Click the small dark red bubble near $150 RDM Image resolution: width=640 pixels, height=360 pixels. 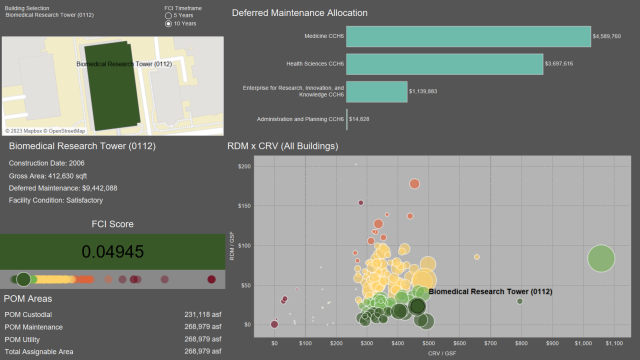click(361, 203)
